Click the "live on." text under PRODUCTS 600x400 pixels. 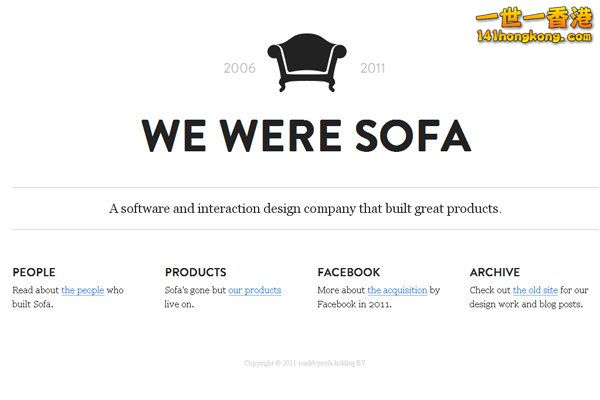tap(180, 304)
